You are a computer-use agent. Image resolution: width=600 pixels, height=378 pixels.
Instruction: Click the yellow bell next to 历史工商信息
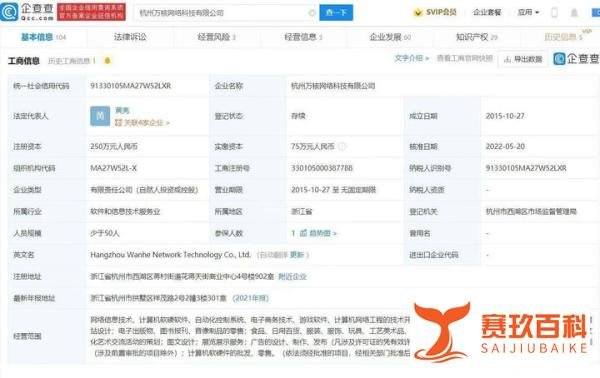(108, 61)
